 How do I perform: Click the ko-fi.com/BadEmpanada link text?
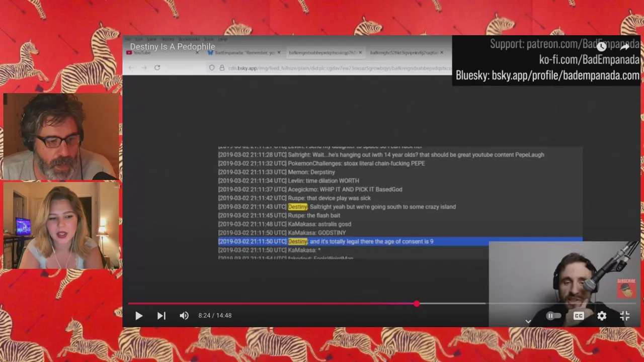(x=589, y=60)
